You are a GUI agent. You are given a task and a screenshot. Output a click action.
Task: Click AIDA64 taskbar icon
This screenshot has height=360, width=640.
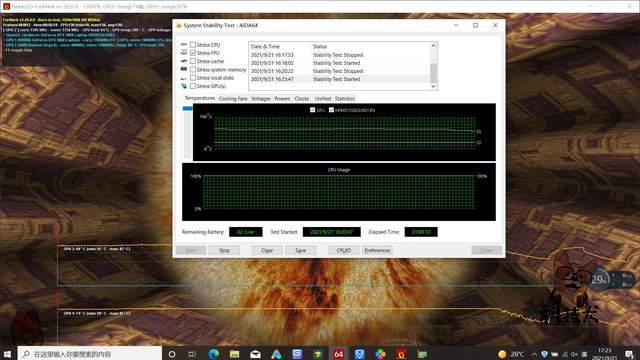point(338,353)
